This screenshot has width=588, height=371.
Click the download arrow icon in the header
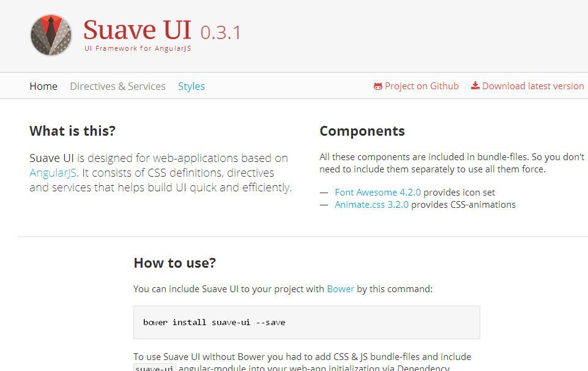click(474, 86)
